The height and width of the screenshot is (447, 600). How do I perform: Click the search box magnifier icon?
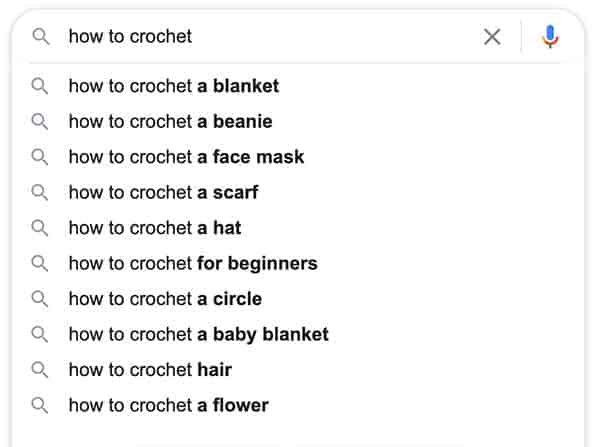click(x=41, y=37)
